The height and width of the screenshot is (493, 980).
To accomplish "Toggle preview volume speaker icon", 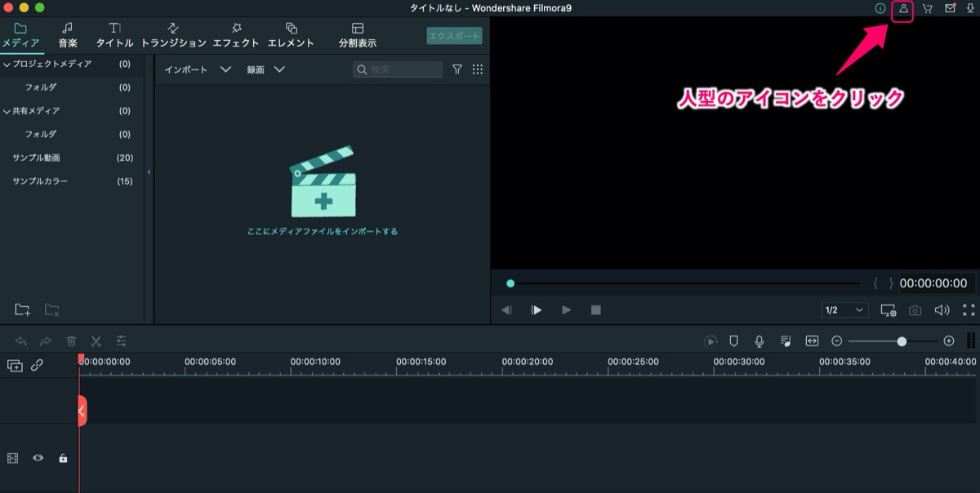I will [x=942, y=310].
